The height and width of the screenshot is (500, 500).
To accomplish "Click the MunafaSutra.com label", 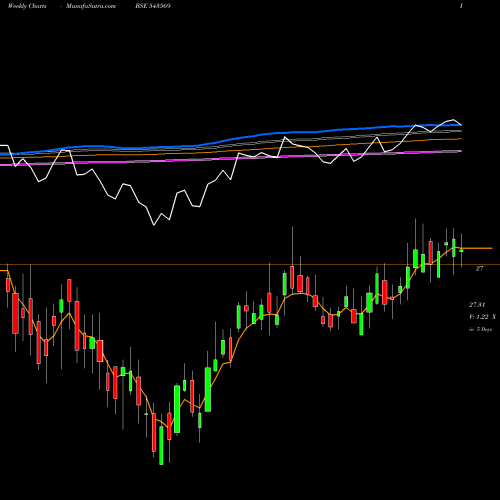I will click(x=91, y=6).
